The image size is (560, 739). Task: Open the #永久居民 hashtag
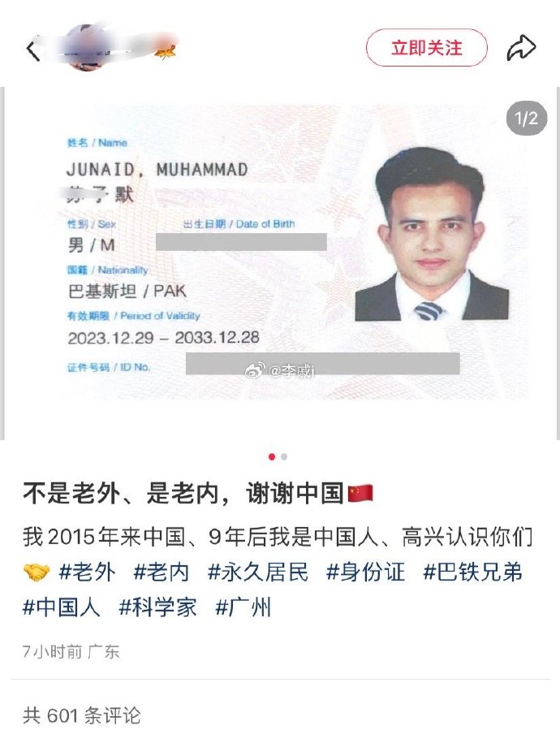tap(258, 573)
